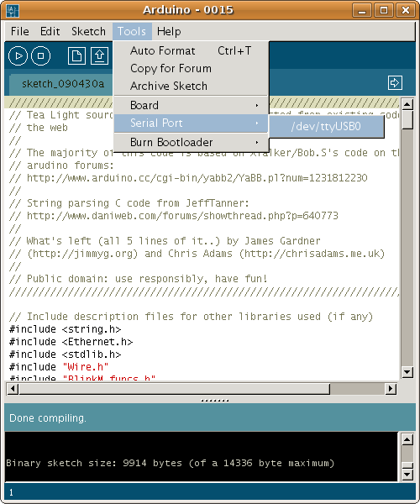Click the Arduino window title icon
The width and height of the screenshot is (420, 504).
tap(13, 10)
